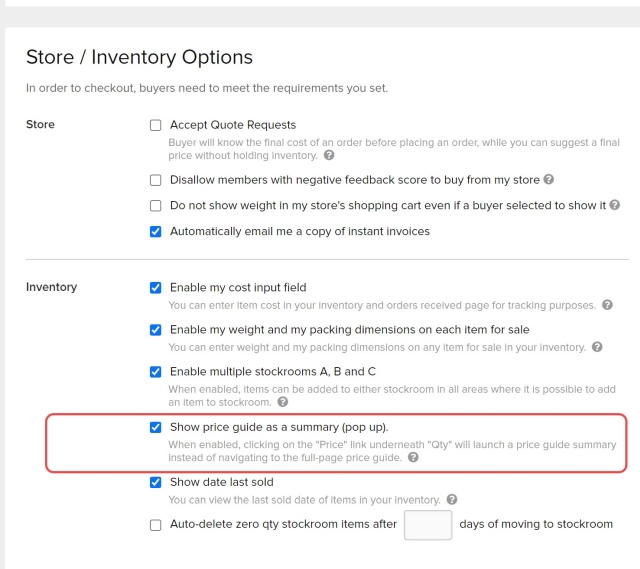Disable the Enable my cost input field checkbox
640x569 pixels.
click(155, 288)
